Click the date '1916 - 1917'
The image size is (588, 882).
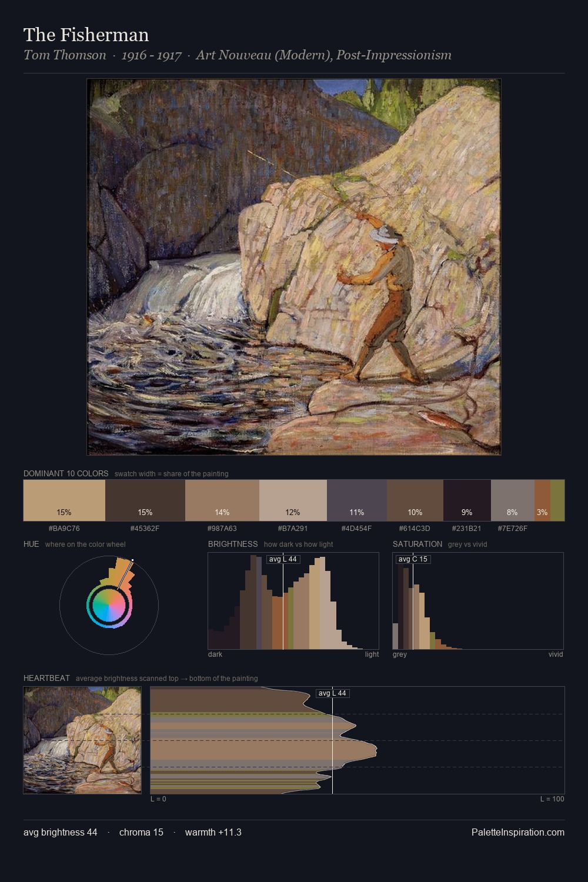click(x=151, y=55)
